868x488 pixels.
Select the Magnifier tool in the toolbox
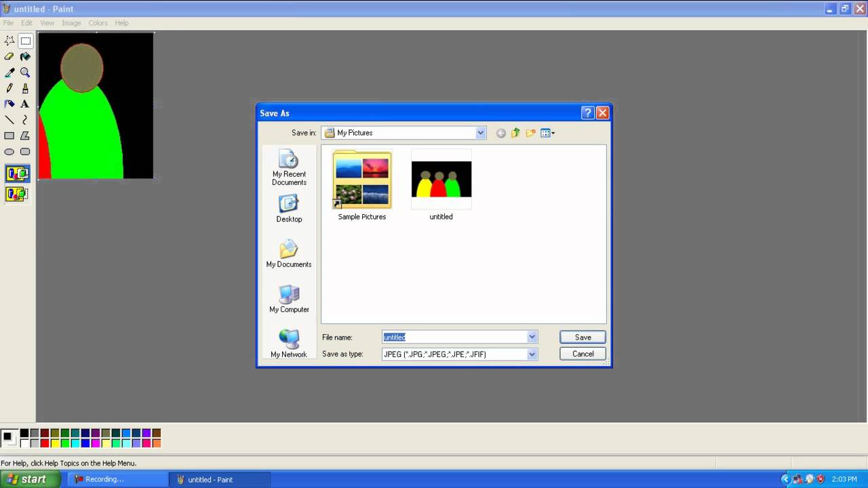point(25,73)
